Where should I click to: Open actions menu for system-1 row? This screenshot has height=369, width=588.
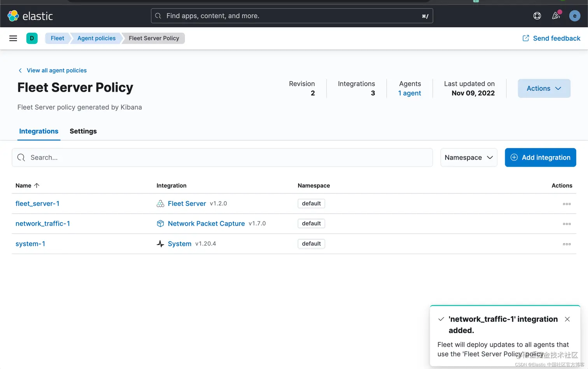tap(567, 244)
